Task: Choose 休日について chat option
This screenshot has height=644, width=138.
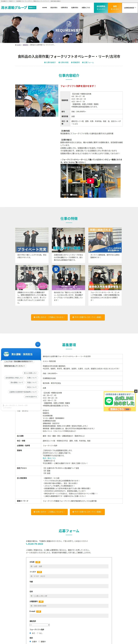Action: (x=32, y=387)
